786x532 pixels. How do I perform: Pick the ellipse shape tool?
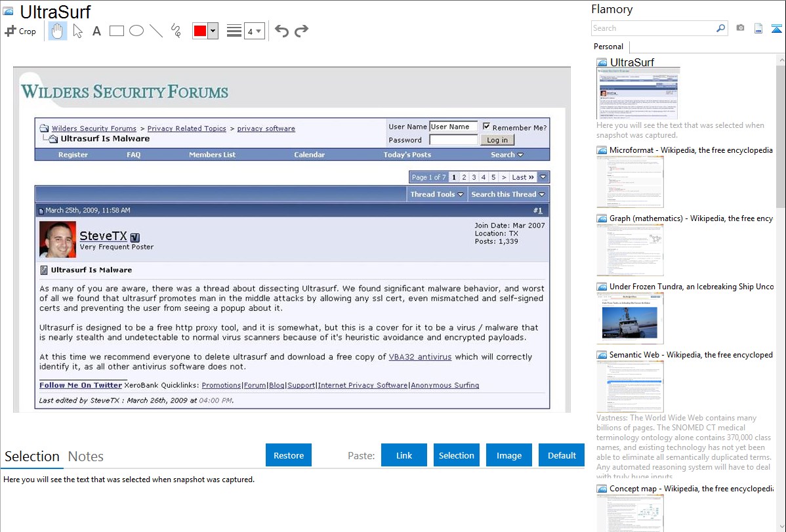pos(136,31)
